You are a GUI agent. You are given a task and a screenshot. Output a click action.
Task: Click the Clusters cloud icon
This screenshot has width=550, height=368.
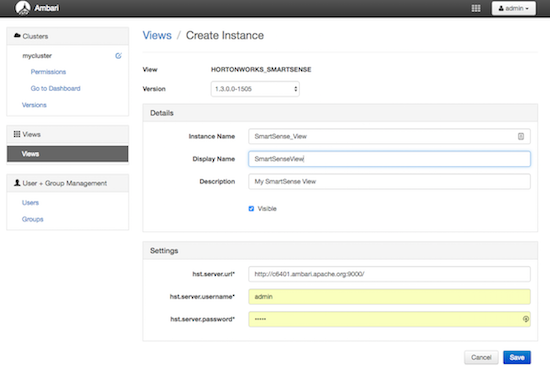[x=17, y=36]
